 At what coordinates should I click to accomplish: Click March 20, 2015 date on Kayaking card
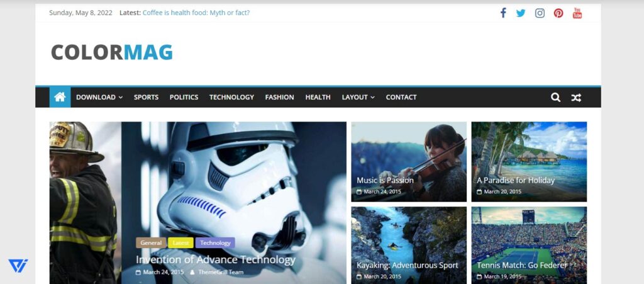coord(382,276)
